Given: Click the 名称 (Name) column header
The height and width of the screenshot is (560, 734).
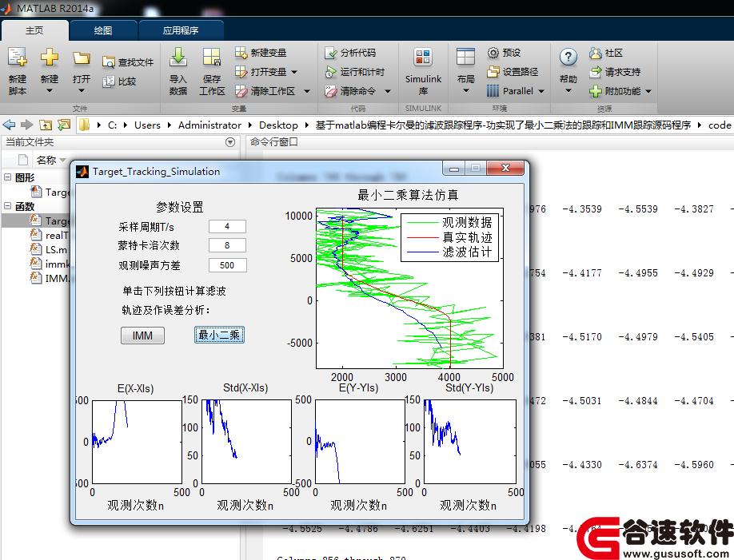Looking at the screenshot, I should (x=47, y=161).
